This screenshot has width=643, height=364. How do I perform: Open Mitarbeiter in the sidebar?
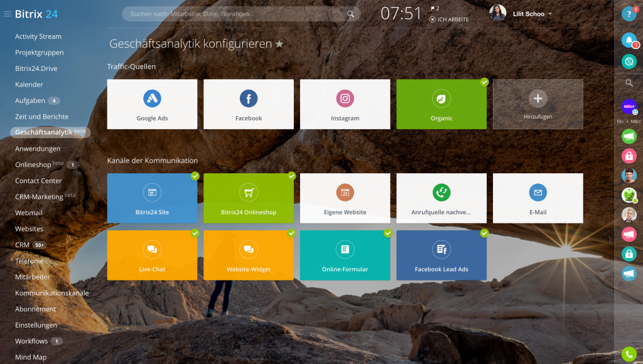pos(33,277)
